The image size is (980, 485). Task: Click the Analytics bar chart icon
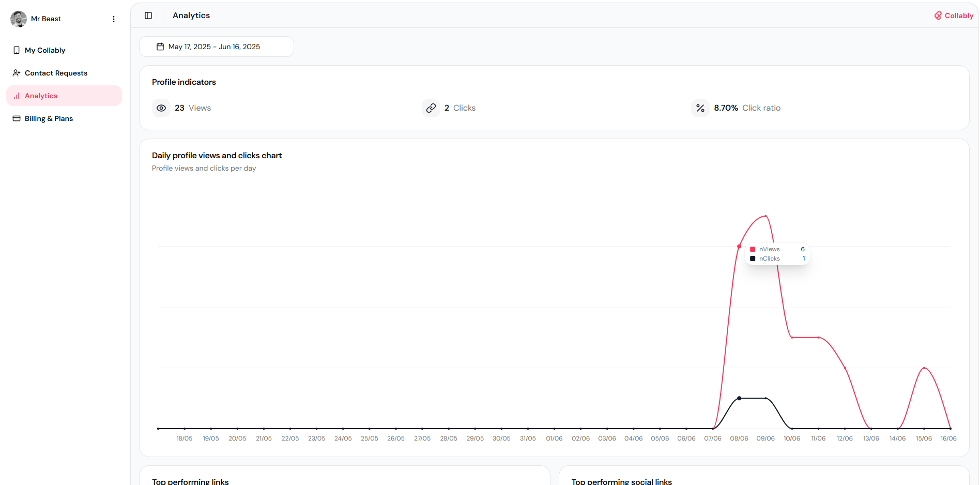coord(17,96)
